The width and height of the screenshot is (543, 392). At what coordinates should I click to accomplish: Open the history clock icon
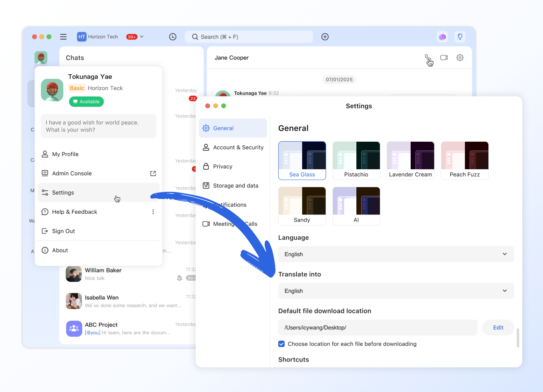[173, 37]
